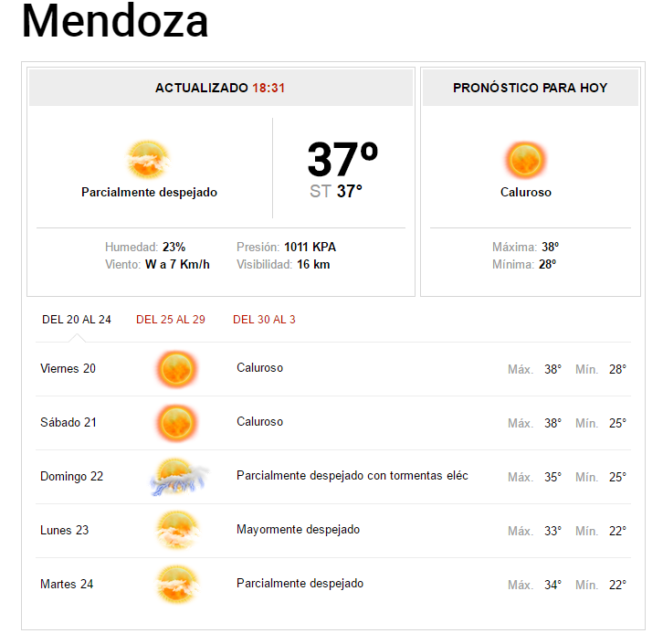The image size is (663, 644).
Task: Click the Mayormente despejado description for Lunes
Action: click(x=298, y=530)
